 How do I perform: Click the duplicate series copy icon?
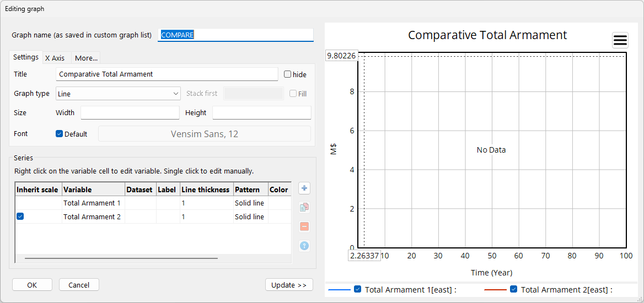click(304, 208)
